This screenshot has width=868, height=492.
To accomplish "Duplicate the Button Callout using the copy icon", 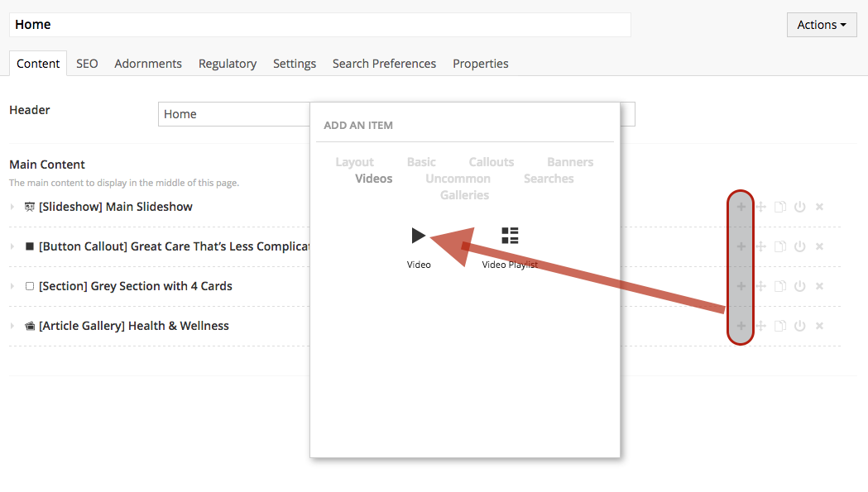I will [779, 246].
